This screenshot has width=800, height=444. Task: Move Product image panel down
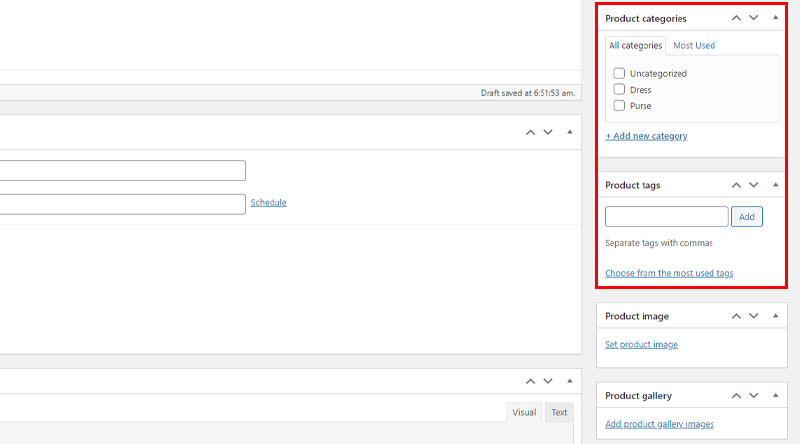(x=754, y=316)
